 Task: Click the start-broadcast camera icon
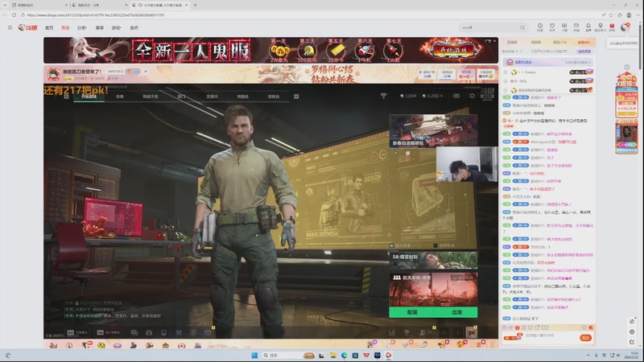576,27
